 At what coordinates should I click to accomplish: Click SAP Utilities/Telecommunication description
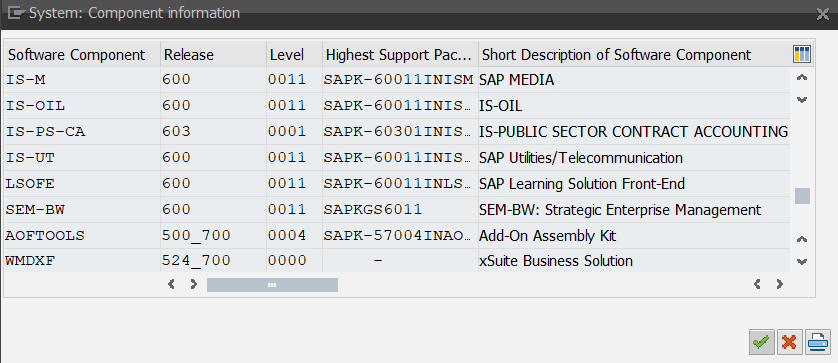tap(634, 158)
